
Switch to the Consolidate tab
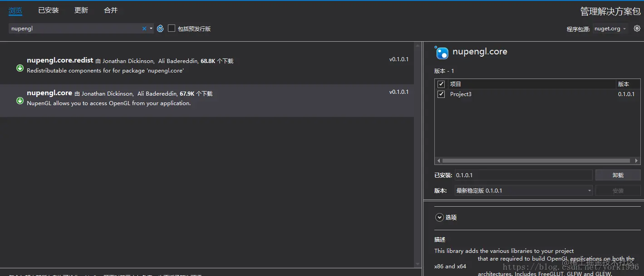click(x=111, y=10)
